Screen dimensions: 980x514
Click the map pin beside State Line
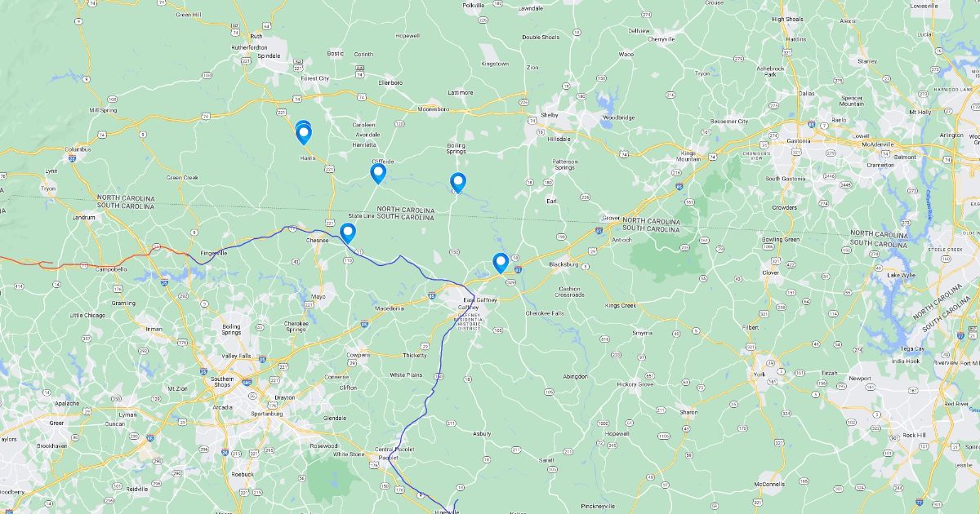click(348, 233)
